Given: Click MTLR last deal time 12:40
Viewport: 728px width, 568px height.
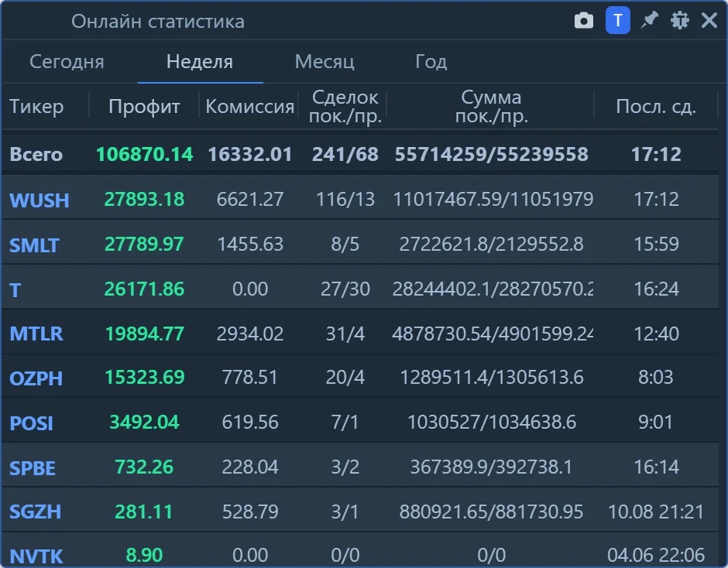Looking at the screenshot, I should [x=656, y=334].
